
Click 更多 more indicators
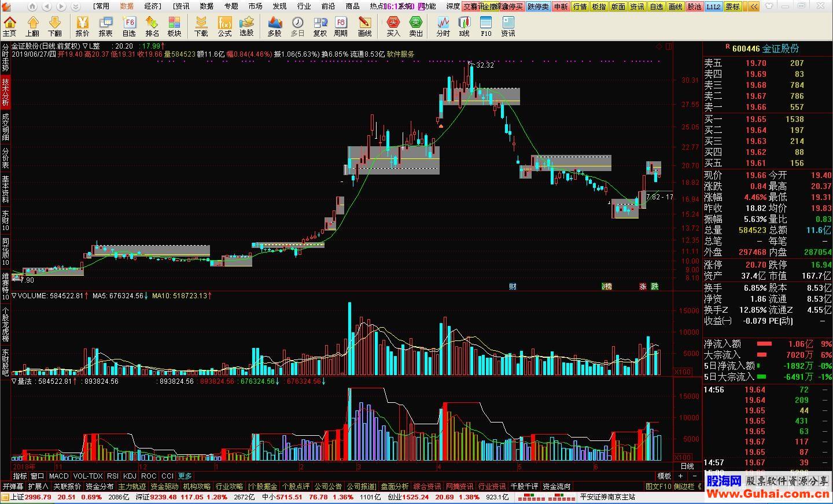[x=185, y=476]
